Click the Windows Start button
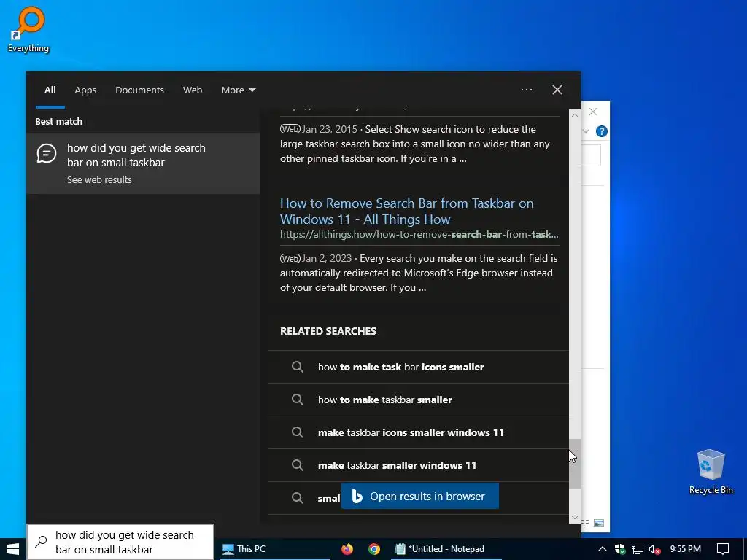The height and width of the screenshot is (560, 747). (13, 549)
